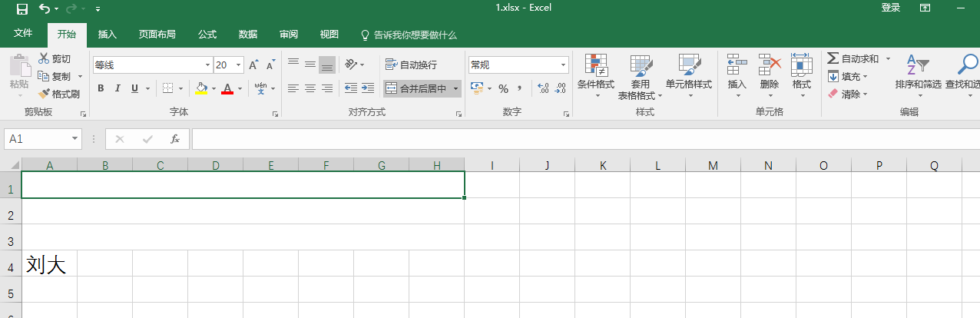Open the Formulas (公式) tab
This screenshot has width=980, height=318.
[207, 35]
